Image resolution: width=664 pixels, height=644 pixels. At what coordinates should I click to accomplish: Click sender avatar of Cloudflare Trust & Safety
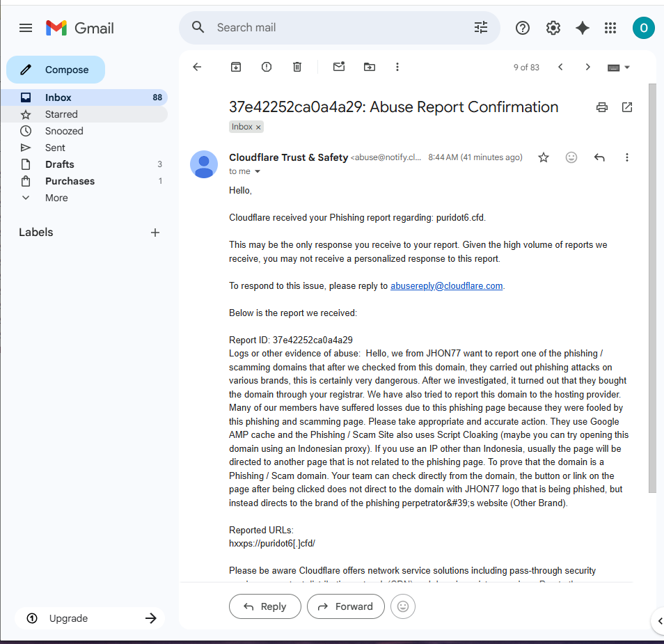tap(204, 164)
